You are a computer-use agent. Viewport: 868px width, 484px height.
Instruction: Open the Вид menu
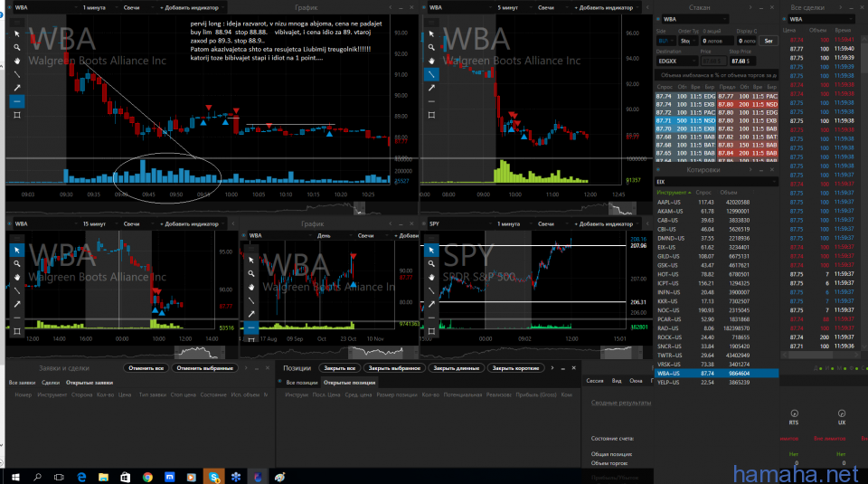pos(616,381)
